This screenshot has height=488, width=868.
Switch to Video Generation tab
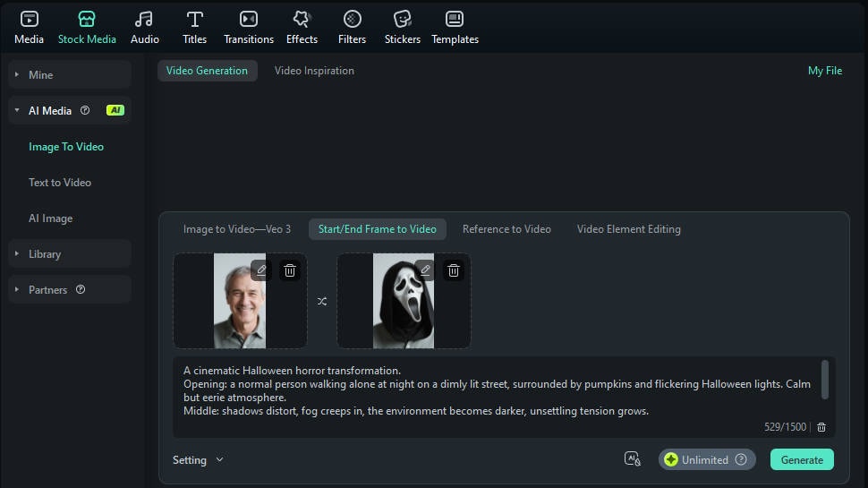207,71
